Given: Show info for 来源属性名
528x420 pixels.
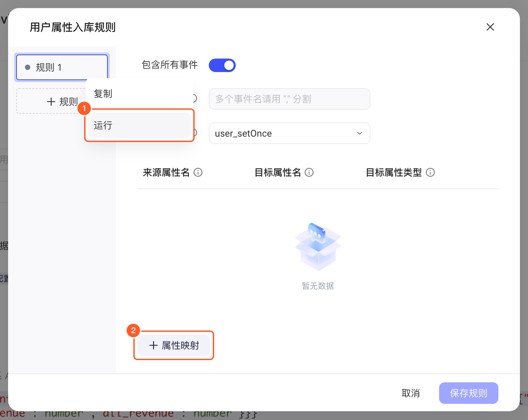Looking at the screenshot, I should [x=198, y=173].
